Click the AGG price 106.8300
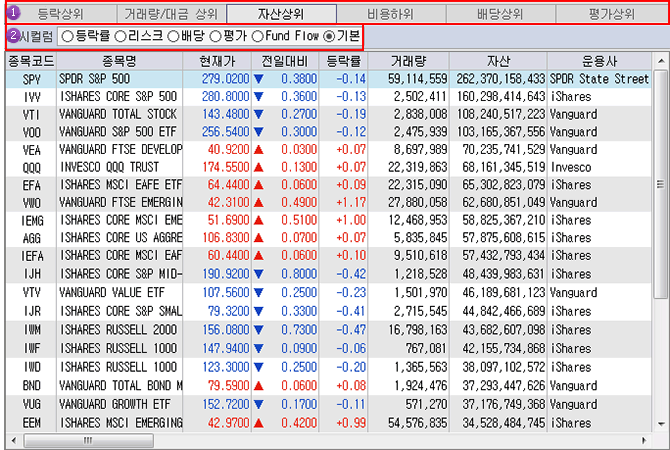 point(226,238)
